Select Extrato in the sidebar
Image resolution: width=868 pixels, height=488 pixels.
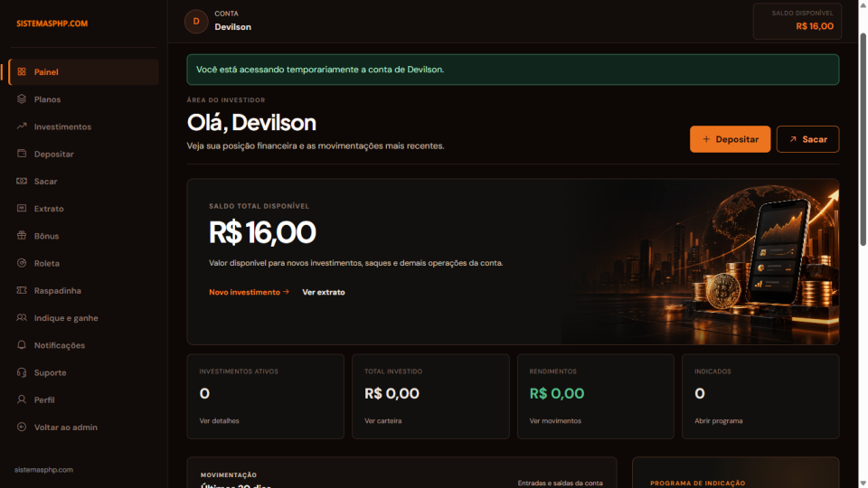tap(83, 209)
